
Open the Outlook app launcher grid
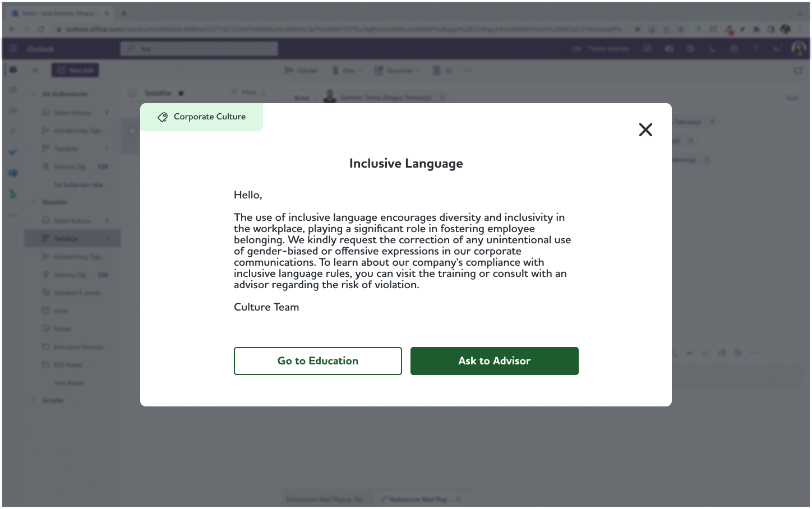pyautogui.click(x=13, y=49)
